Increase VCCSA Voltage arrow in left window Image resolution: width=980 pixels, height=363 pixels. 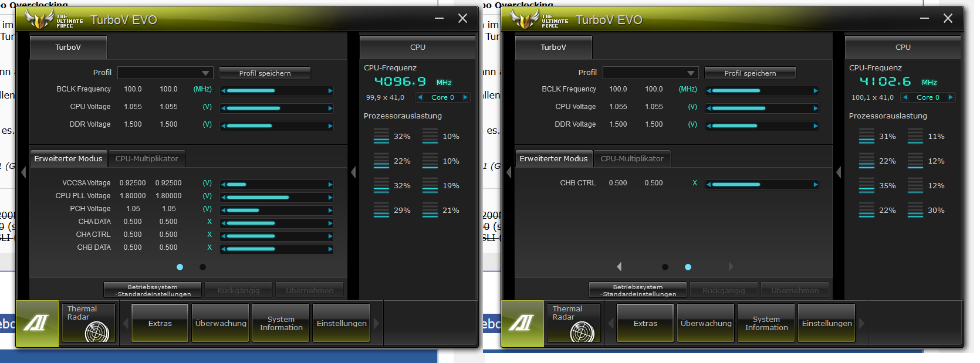click(x=330, y=185)
